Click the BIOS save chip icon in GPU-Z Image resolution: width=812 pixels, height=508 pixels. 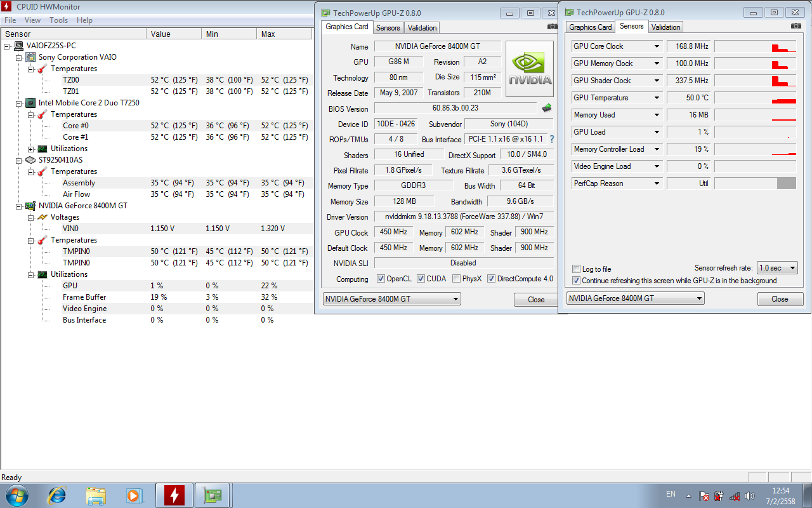click(546, 108)
